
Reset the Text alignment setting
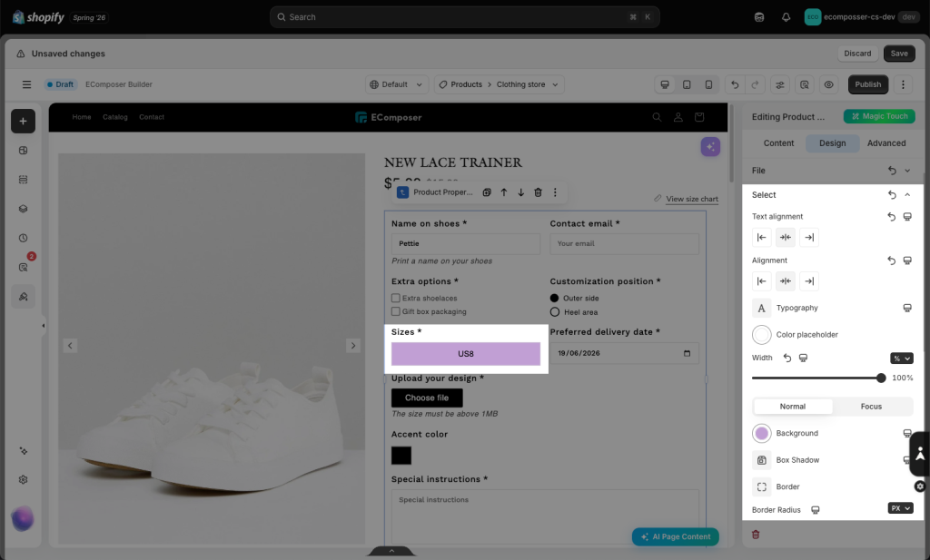click(x=892, y=216)
